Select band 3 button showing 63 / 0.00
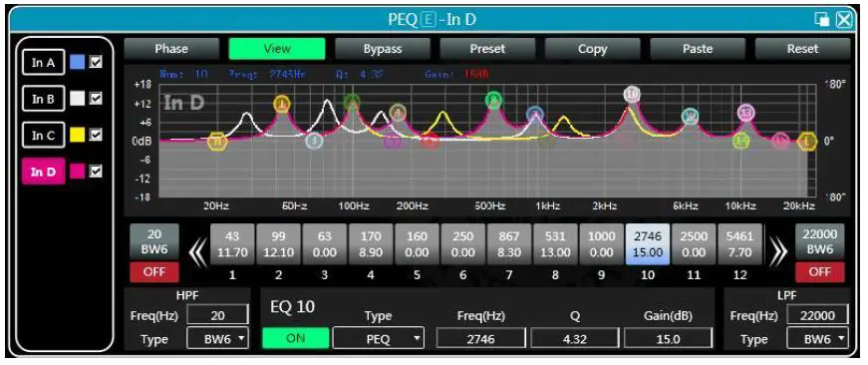Image resolution: width=868 pixels, height=365 pixels. pos(325,244)
